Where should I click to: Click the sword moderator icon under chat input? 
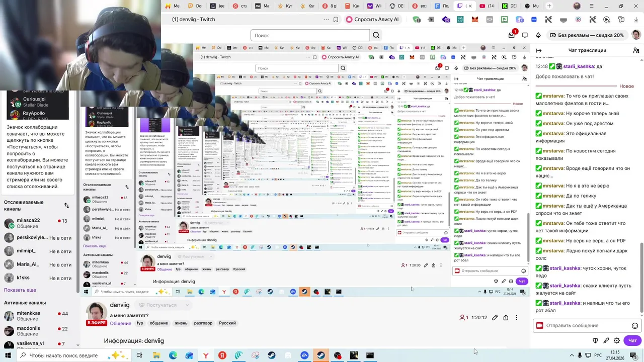(x=606, y=340)
